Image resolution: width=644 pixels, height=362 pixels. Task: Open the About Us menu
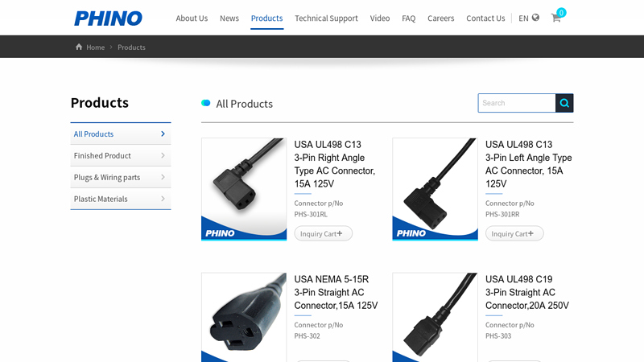pyautogui.click(x=192, y=18)
